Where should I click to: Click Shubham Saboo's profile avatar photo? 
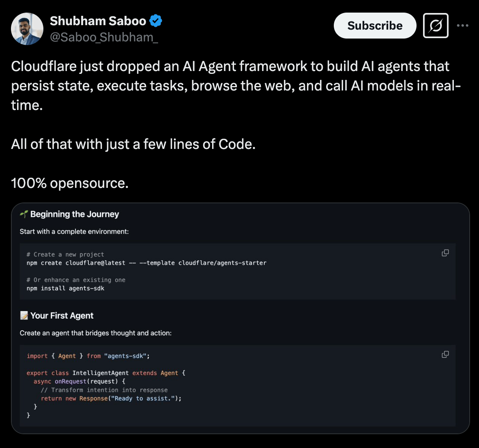(27, 29)
